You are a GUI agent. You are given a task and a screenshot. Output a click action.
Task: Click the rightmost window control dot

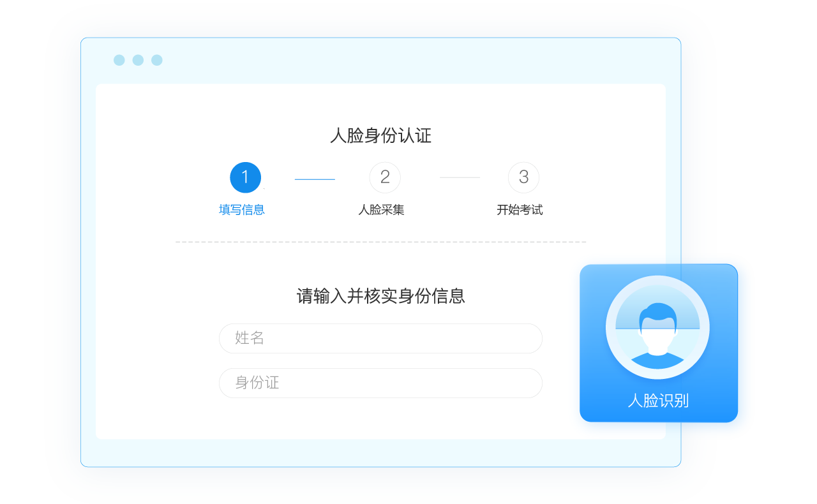click(157, 60)
